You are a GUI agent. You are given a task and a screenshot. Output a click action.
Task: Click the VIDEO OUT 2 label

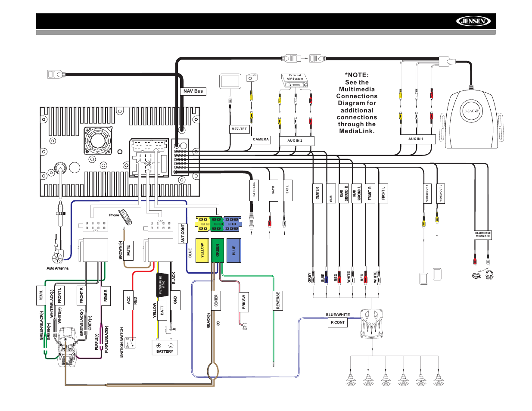[440, 193]
